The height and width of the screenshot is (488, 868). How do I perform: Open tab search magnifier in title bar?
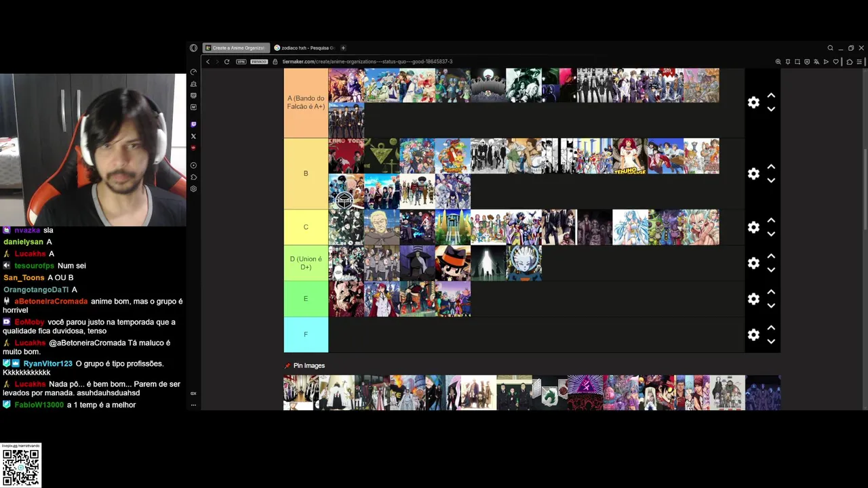830,48
